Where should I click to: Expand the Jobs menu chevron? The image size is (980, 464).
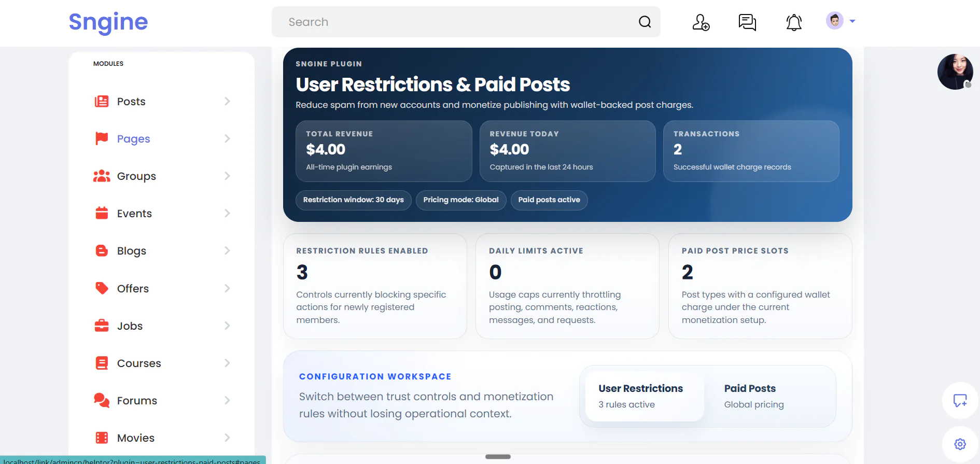click(x=227, y=326)
